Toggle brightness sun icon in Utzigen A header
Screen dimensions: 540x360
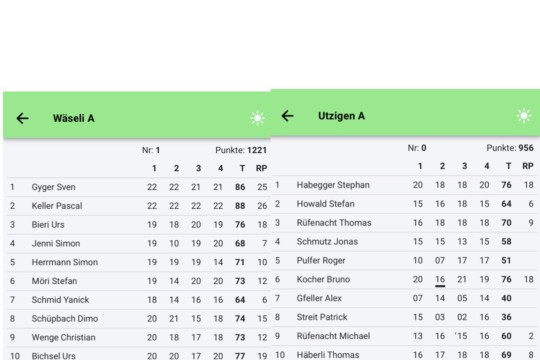[524, 116]
